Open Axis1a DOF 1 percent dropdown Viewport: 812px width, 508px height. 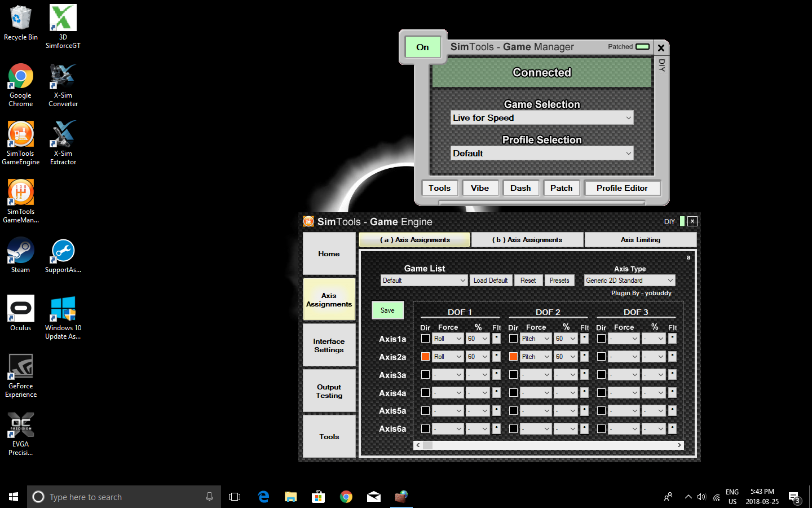[478, 339]
